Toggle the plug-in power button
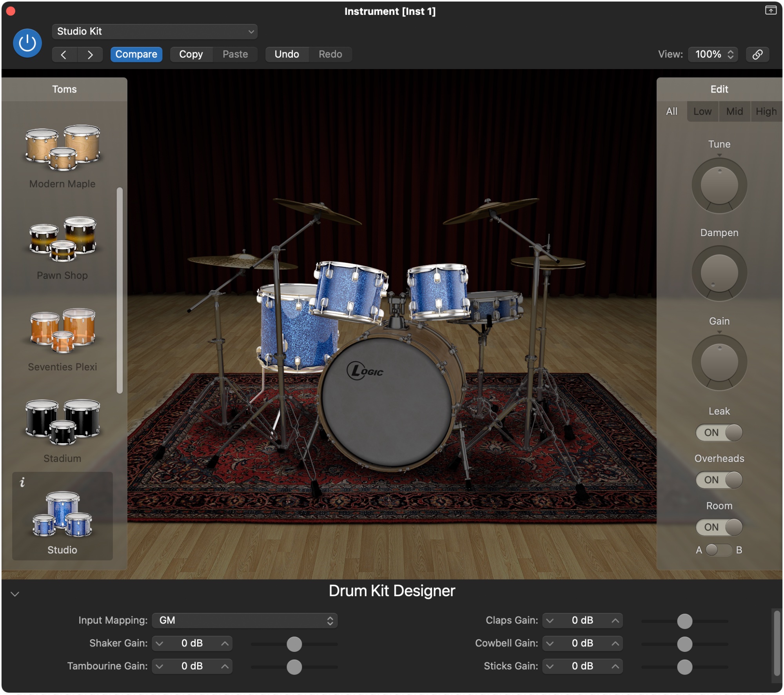 [x=27, y=43]
